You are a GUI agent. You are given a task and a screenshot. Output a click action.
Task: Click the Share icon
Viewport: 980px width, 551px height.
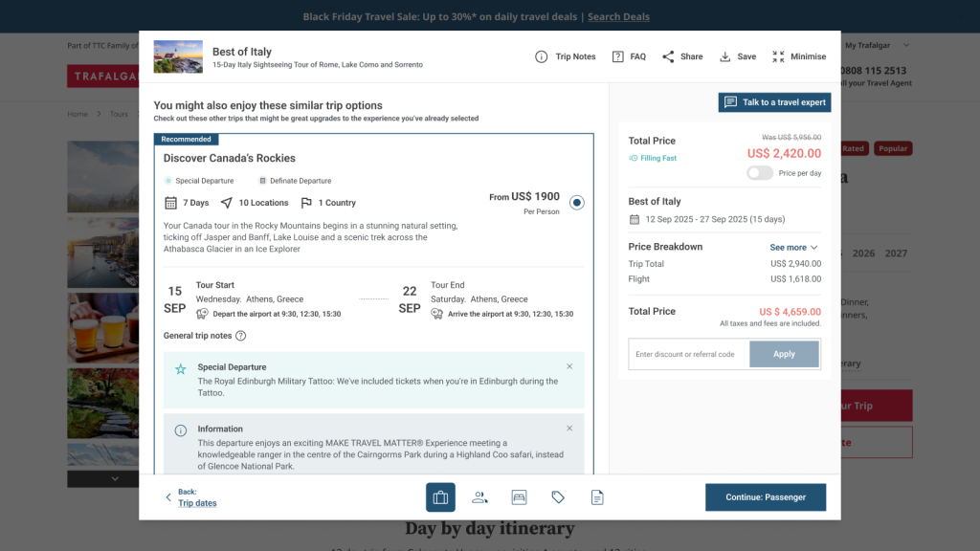(x=668, y=56)
